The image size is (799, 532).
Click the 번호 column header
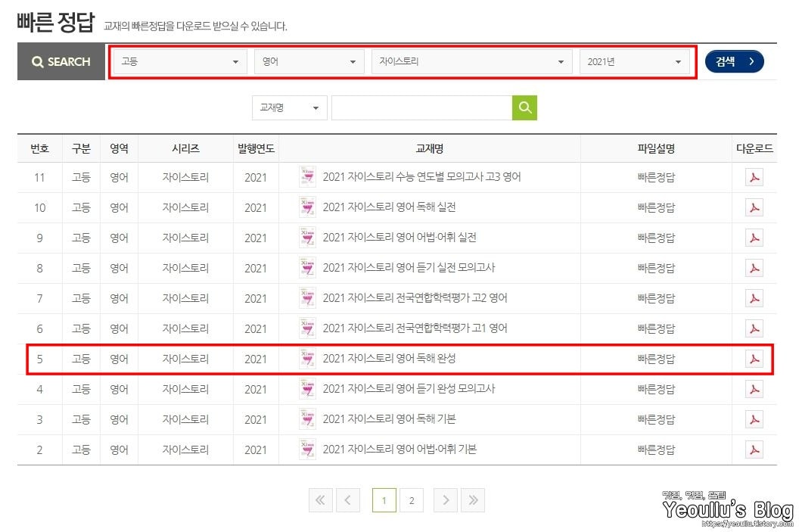click(x=40, y=148)
